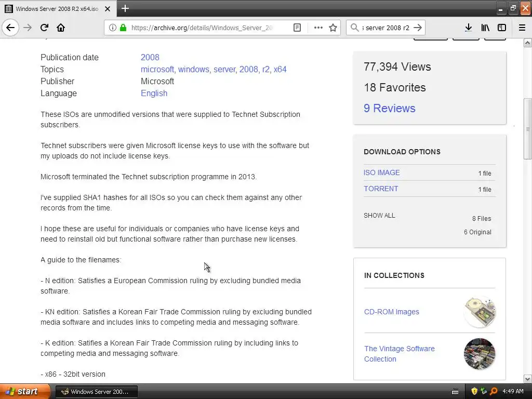Open the library bookmarks menu
This screenshot has width=532, height=399.
coord(485,28)
